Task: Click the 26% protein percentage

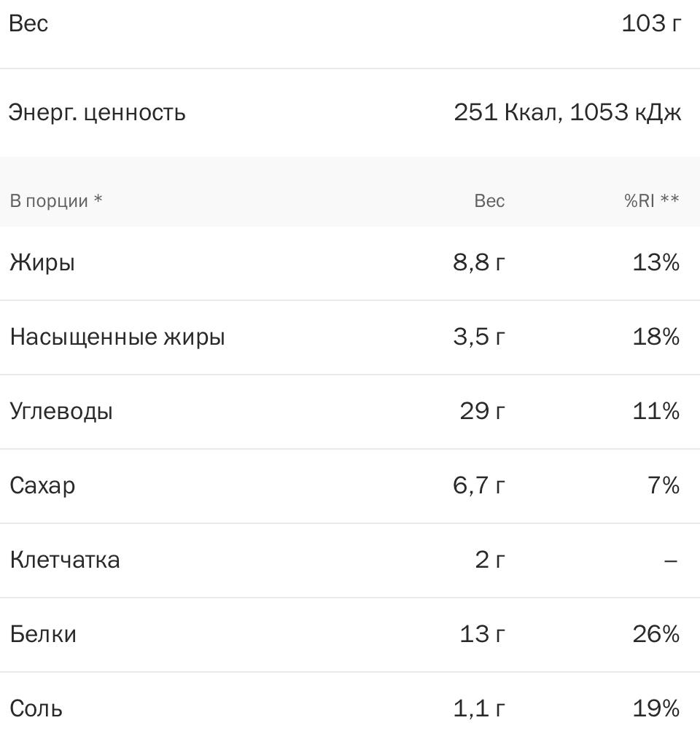Action: [656, 634]
